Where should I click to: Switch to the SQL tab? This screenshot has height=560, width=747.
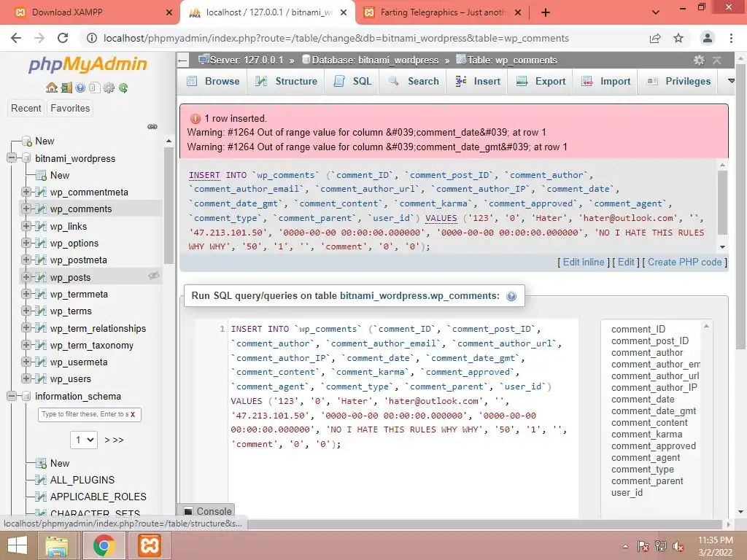[352, 82]
